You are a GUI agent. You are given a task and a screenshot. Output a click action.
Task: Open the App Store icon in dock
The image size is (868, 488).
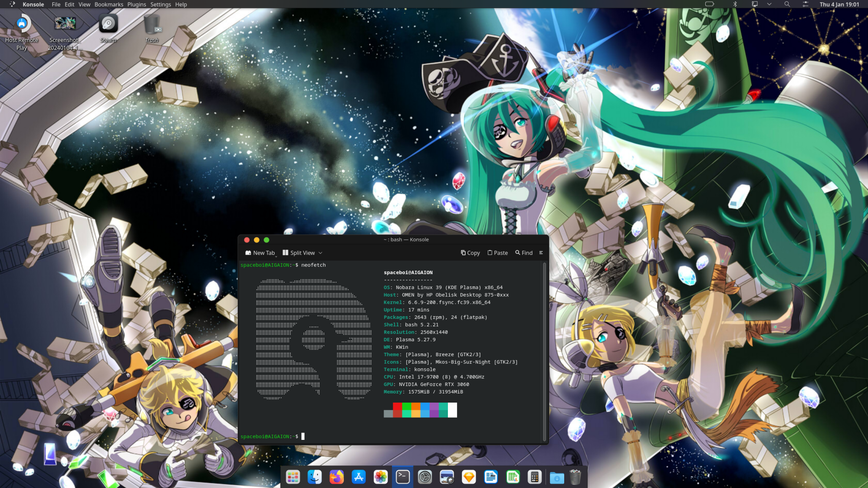click(359, 477)
